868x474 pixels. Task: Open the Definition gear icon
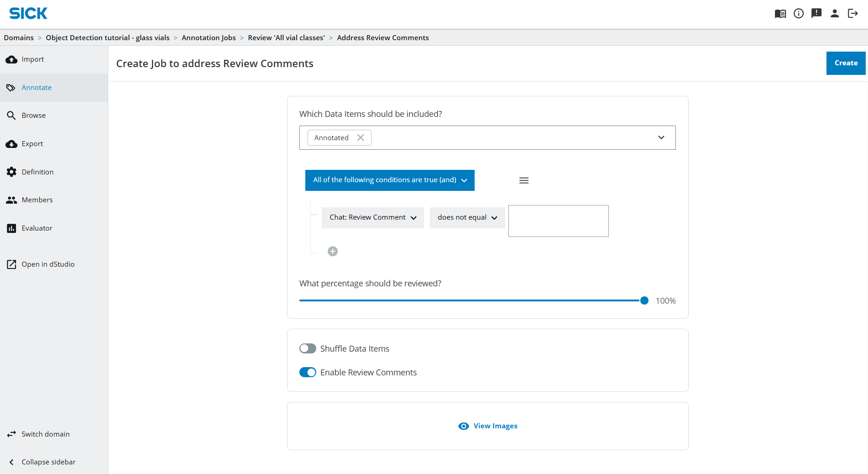point(11,172)
